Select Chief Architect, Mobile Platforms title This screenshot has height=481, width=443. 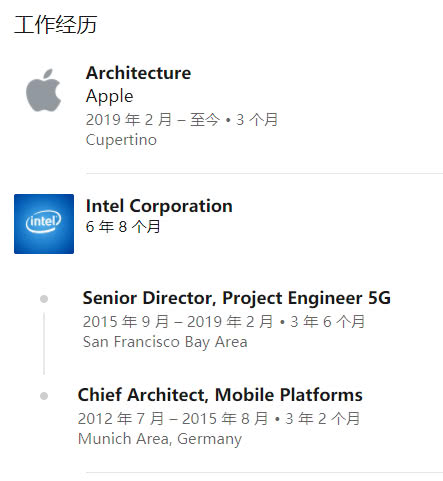pyautogui.click(x=220, y=395)
